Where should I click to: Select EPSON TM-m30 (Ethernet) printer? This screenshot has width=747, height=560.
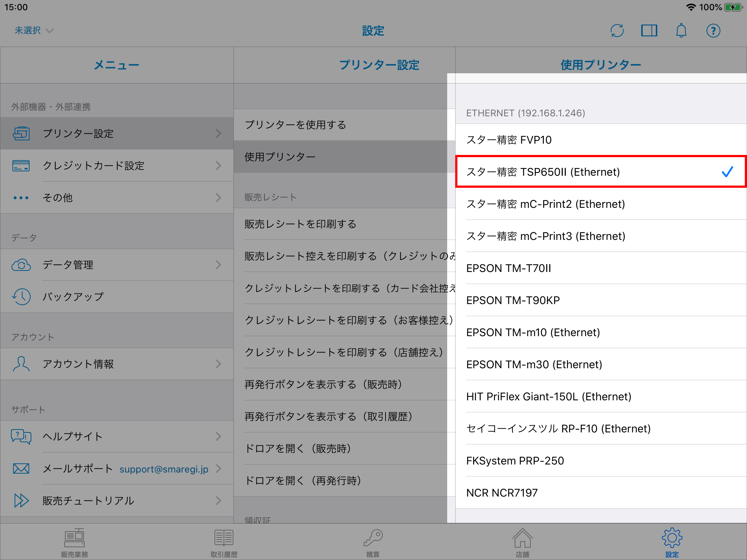pos(601,365)
